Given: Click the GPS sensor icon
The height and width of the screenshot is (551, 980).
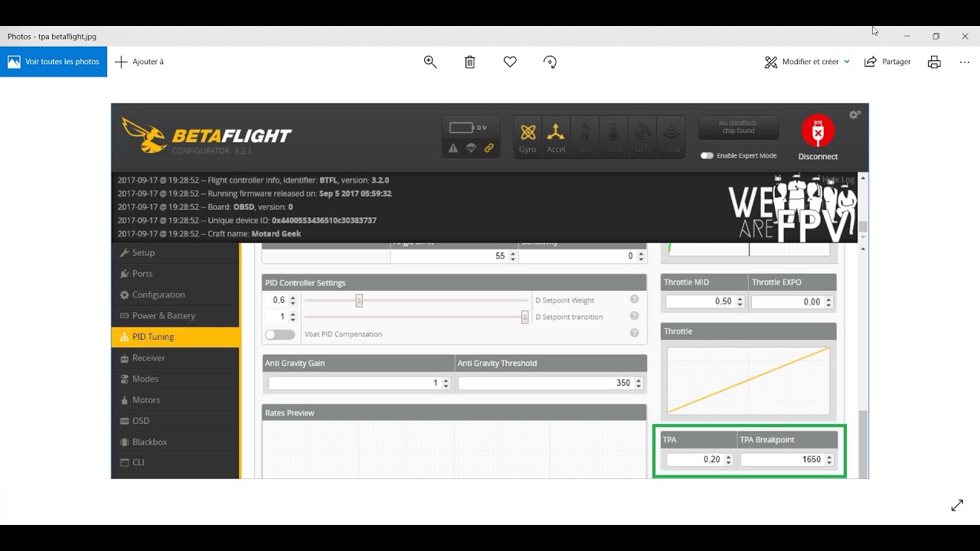Looking at the screenshot, I should (x=642, y=138).
